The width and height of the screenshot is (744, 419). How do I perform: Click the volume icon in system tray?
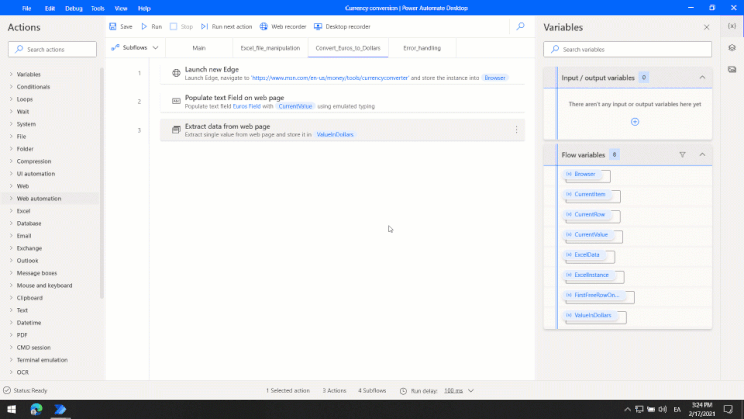(x=662, y=409)
